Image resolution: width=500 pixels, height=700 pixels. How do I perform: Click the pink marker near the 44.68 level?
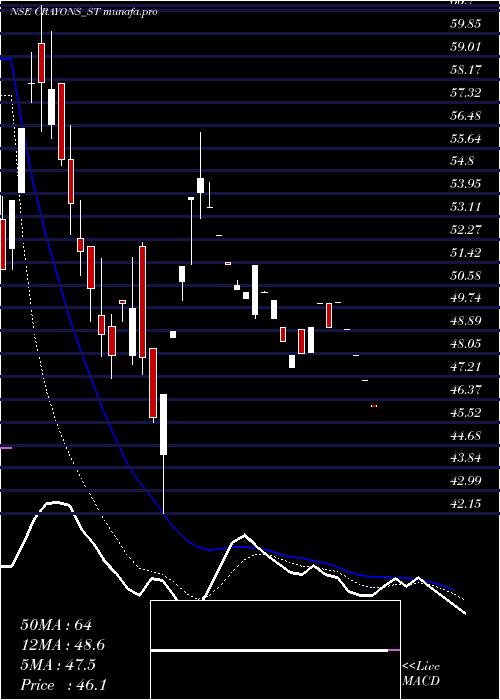(x=6, y=447)
